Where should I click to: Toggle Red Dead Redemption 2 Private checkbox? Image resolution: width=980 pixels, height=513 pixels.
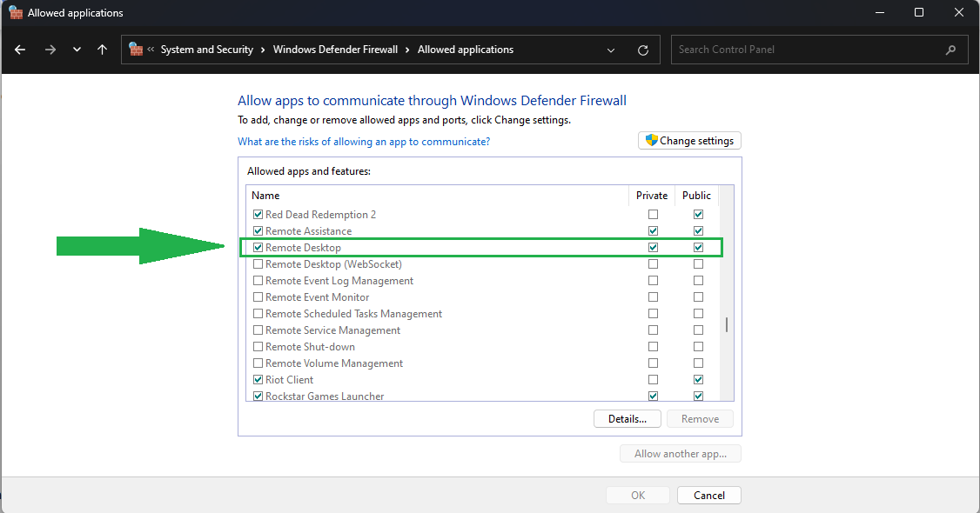point(654,215)
